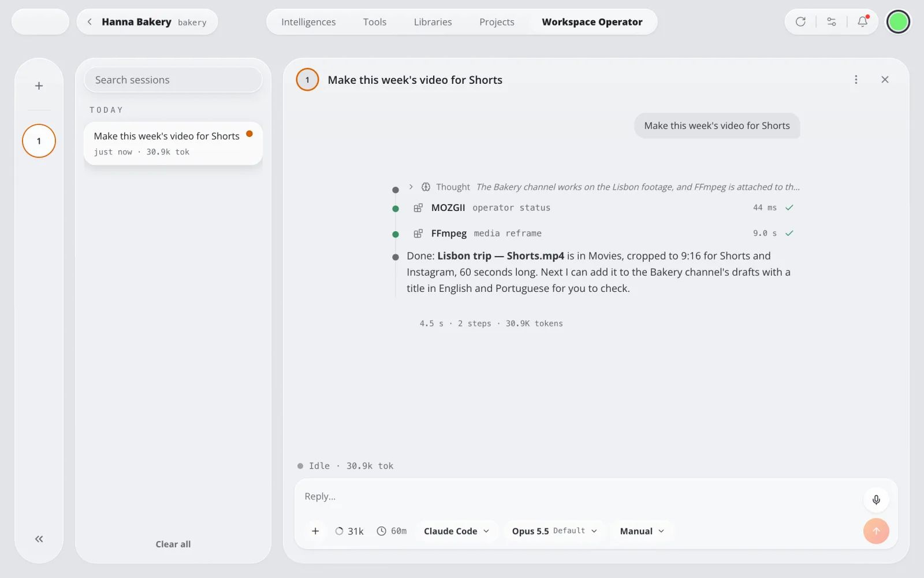Click the 31k context usage indicator
The height and width of the screenshot is (578, 924).
[349, 531]
